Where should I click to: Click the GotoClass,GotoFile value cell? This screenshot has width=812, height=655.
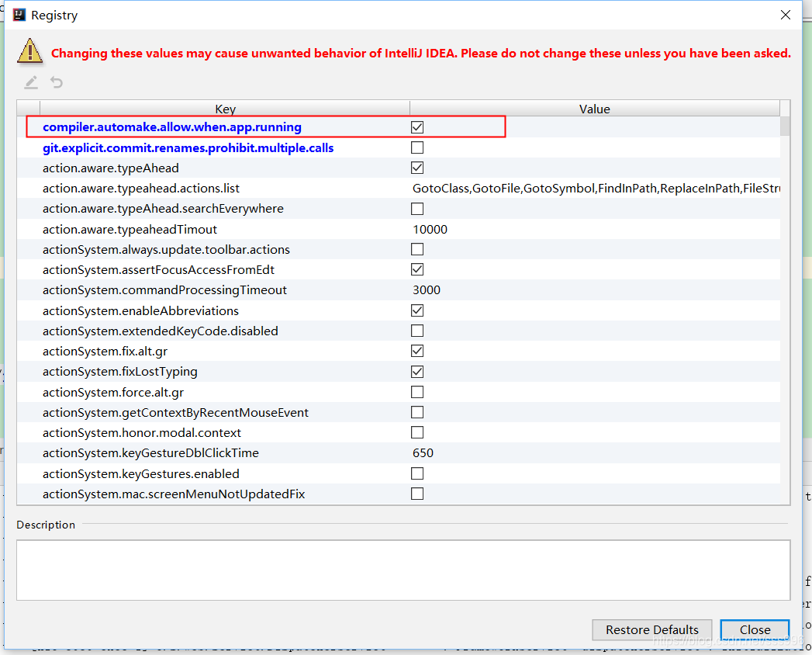click(596, 188)
